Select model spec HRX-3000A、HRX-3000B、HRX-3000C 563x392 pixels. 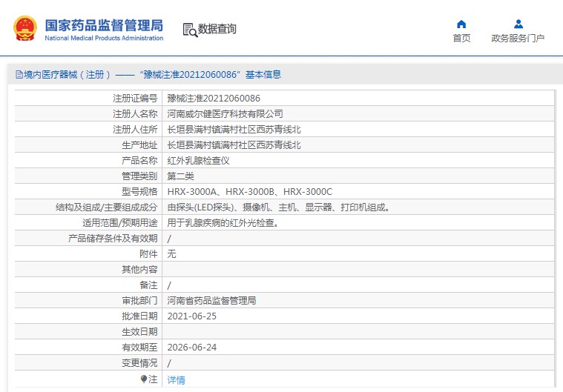[x=250, y=192]
